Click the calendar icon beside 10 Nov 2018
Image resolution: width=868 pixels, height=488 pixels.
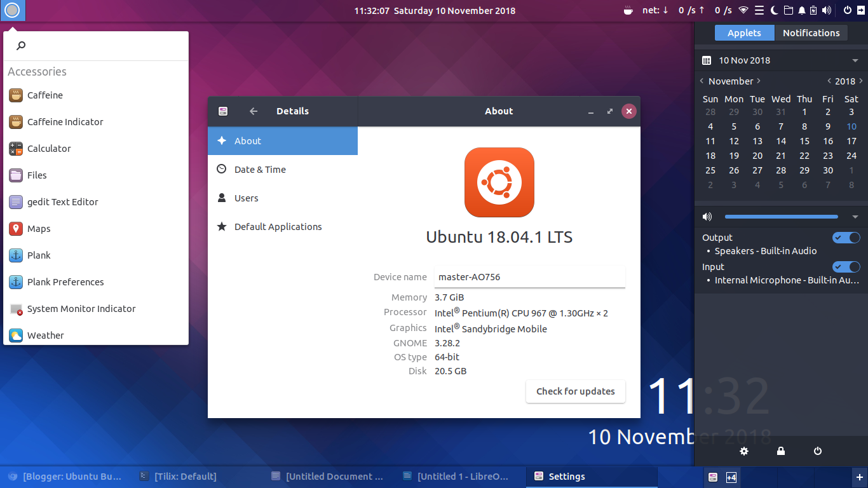coord(707,60)
